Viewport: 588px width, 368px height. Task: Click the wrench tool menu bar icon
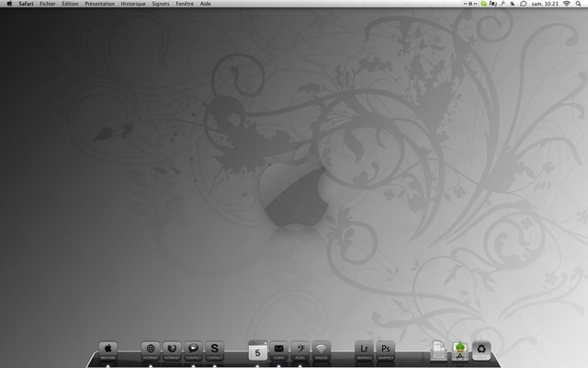pos(503,4)
